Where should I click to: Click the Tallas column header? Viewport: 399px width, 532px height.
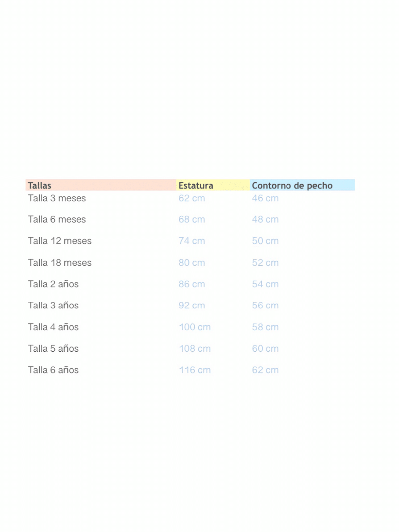click(39, 185)
